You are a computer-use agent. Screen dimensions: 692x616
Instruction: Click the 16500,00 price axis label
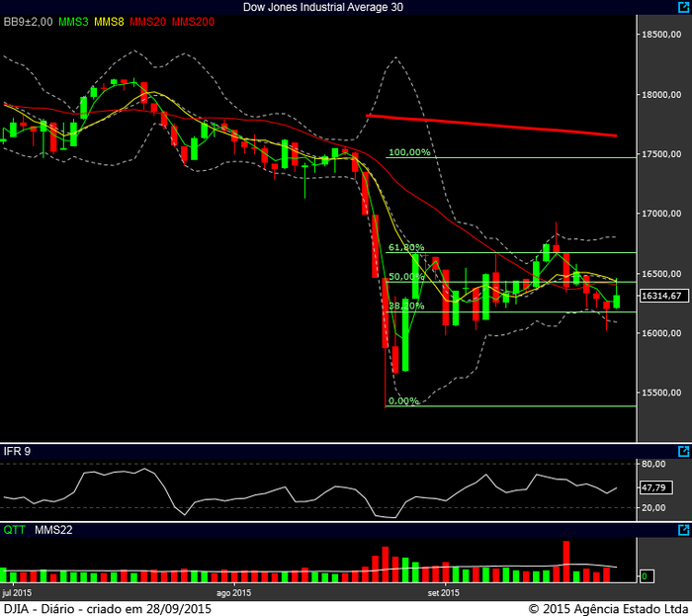661,274
